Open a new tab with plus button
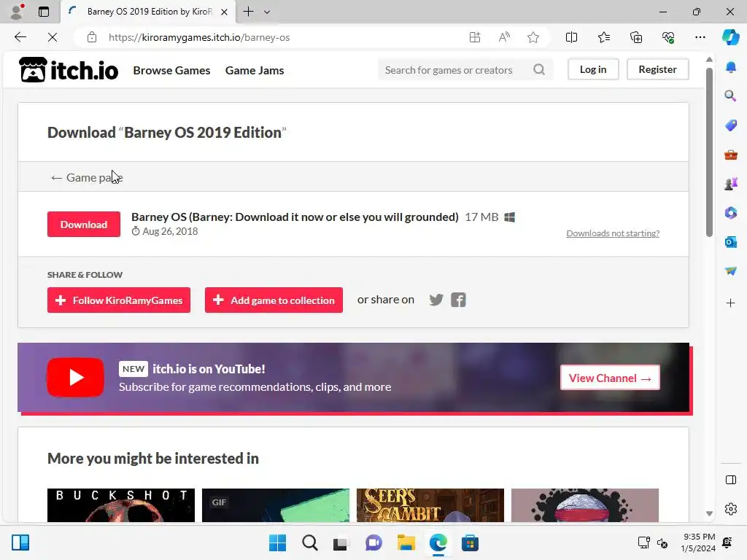 coord(248,12)
